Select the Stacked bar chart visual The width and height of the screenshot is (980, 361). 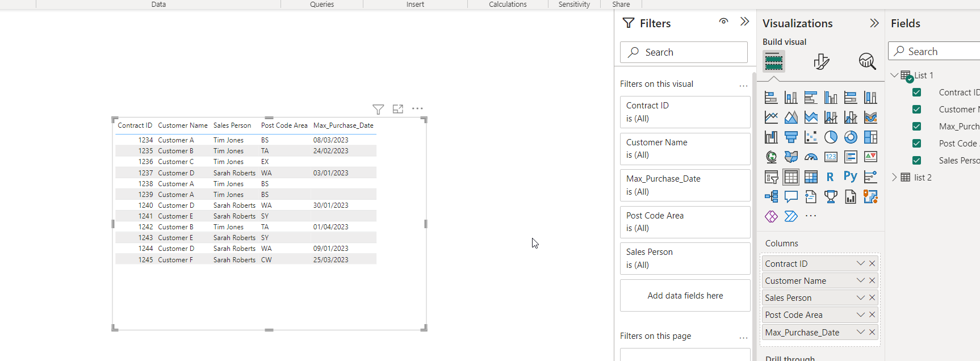(x=771, y=98)
